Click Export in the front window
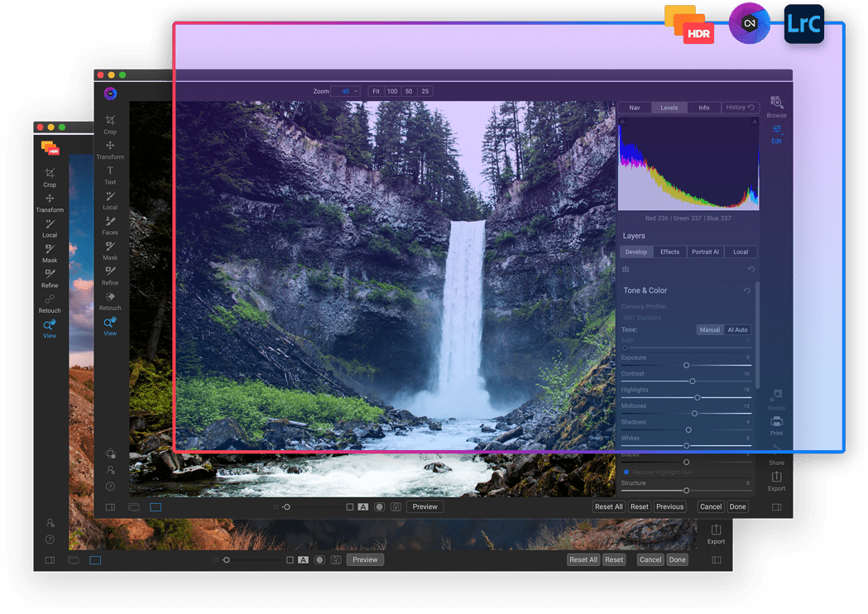This screenshot has height=614, width=868. (x=777, y=481)
